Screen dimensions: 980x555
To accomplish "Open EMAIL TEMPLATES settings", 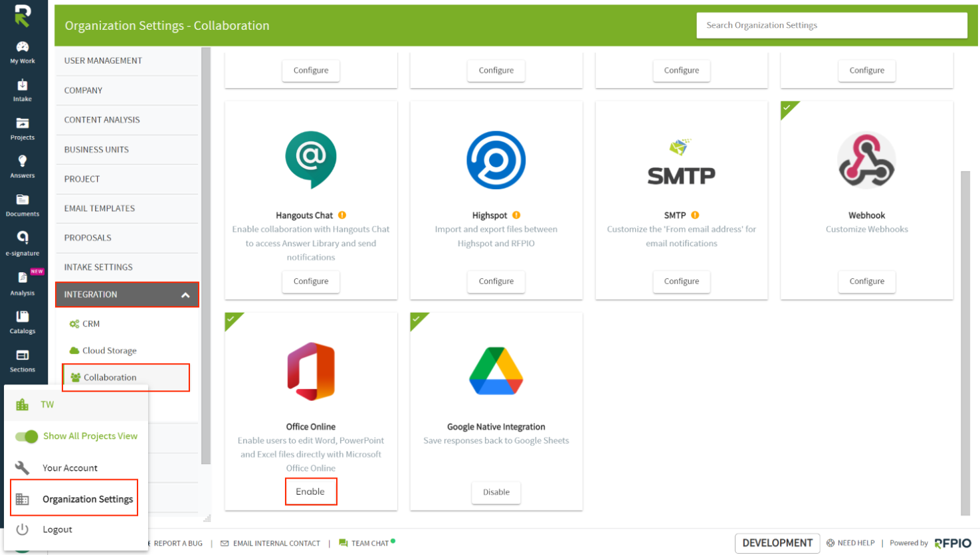I will click(127, 208).
